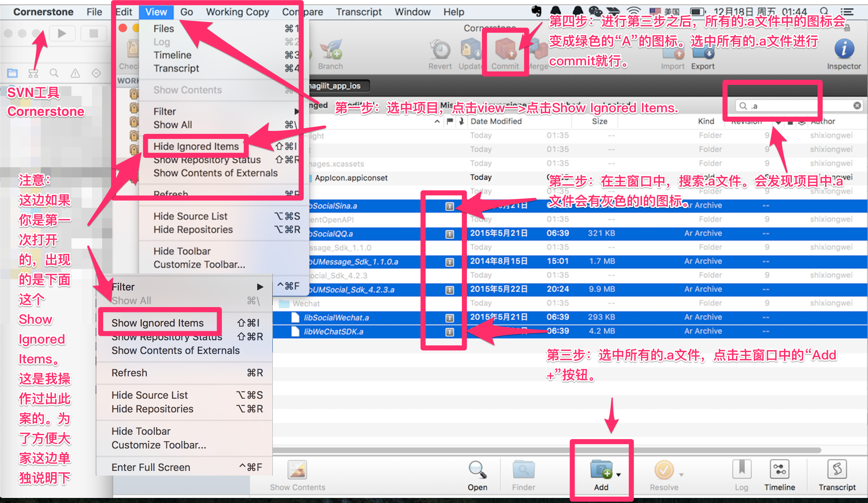Expand Filter submenu above Show Ignored Items

[185, 287]
